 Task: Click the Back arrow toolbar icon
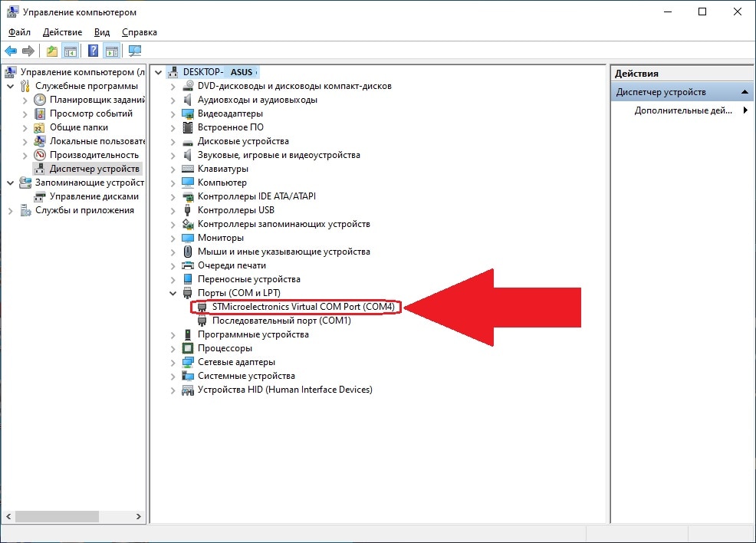(x=11, y=51)
